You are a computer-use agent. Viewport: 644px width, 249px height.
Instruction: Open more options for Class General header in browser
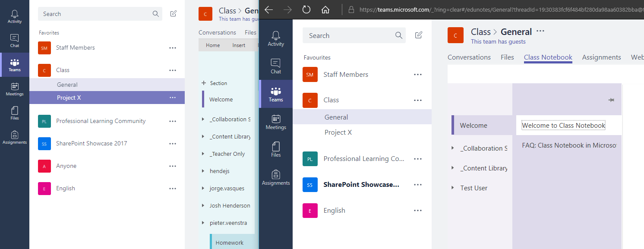click(540, 31)
